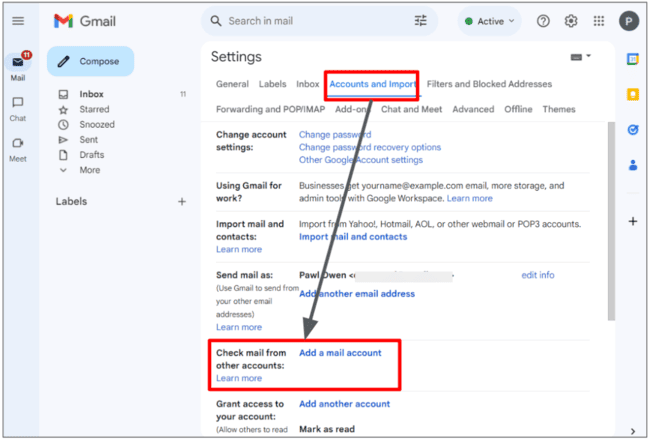Open the Calendar side panel icon

pos(633,59)
